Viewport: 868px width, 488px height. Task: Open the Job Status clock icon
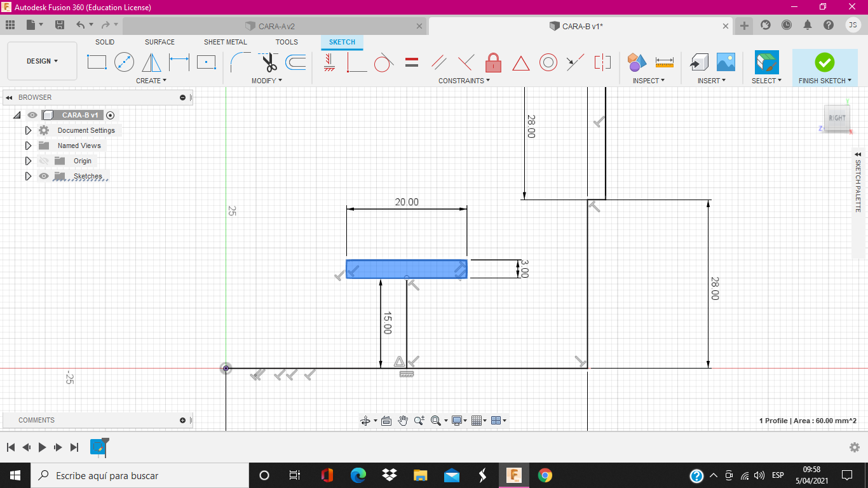point(787,25)
